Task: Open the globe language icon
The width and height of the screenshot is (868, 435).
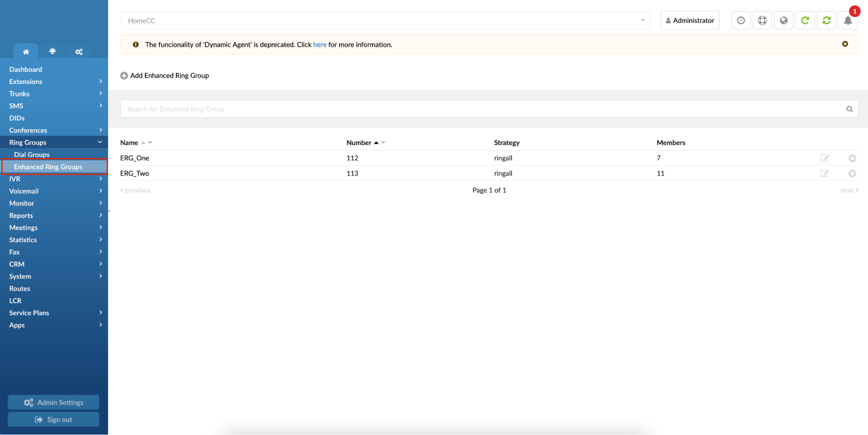Action: point(784,20)
